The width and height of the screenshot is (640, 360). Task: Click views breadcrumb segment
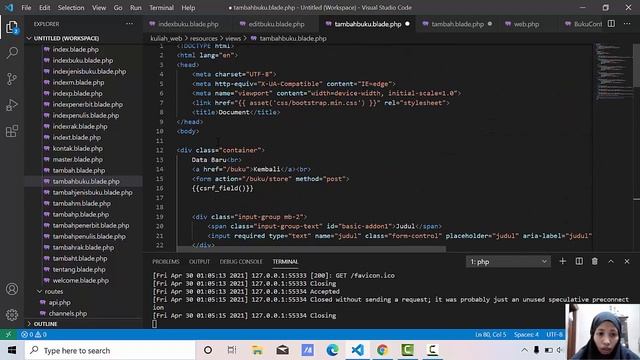click(x=233, y=38)
